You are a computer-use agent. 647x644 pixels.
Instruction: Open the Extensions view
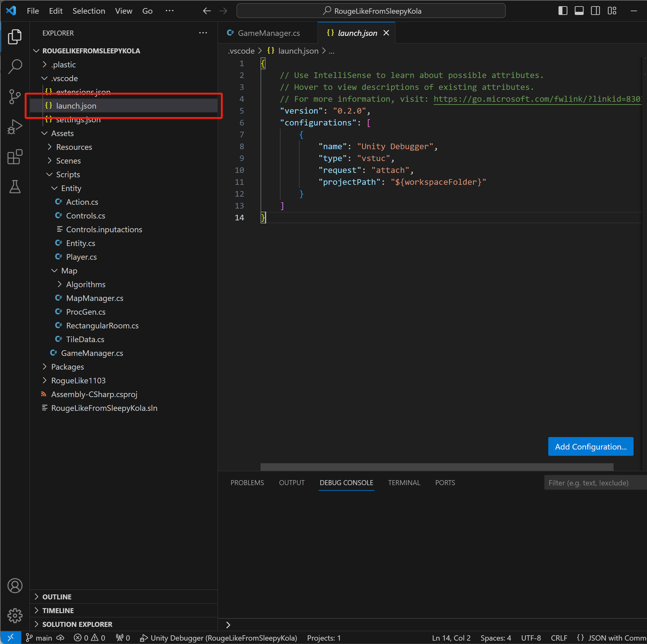pyautogui.click(x=15, y=157)
